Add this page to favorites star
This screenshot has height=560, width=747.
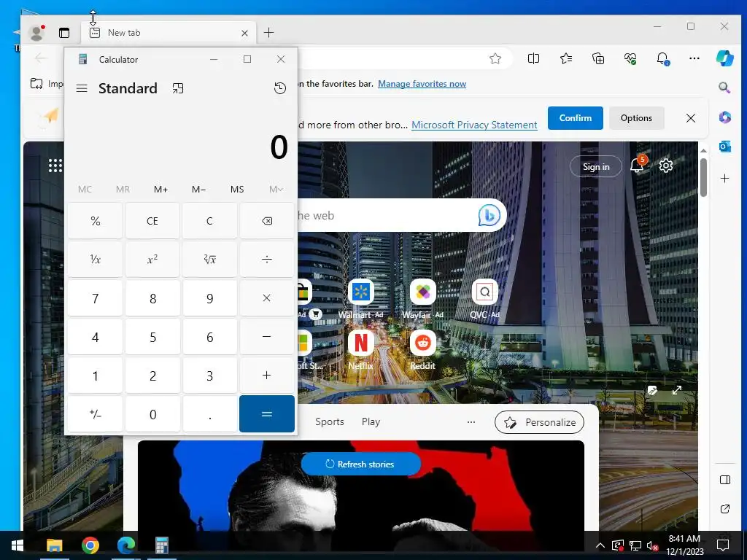[x=495, y=58]
